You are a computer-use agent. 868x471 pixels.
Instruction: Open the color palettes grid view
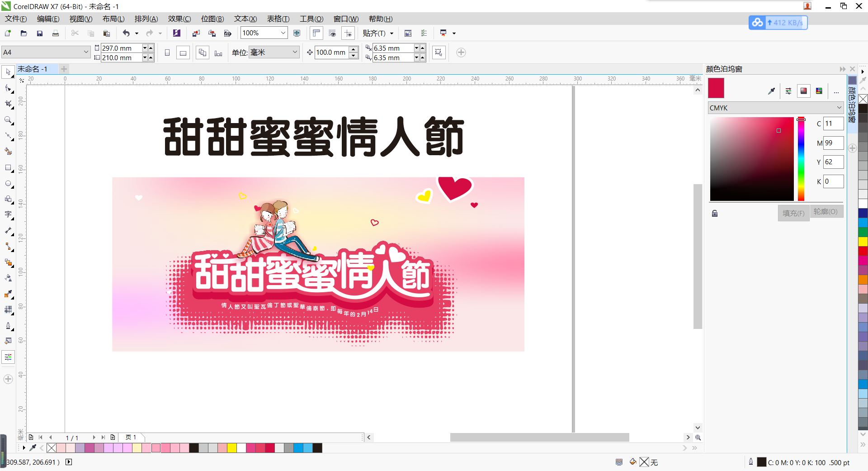point(820,90)
